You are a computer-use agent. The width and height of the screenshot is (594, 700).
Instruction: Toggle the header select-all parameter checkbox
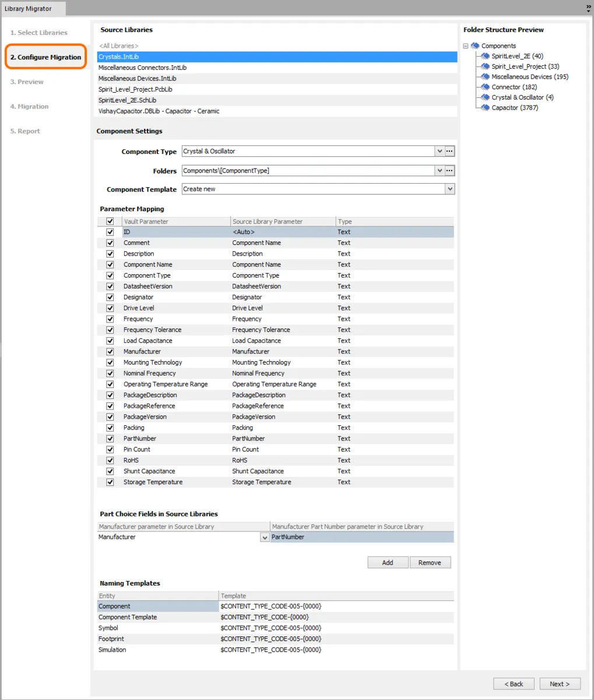(110, 222)
